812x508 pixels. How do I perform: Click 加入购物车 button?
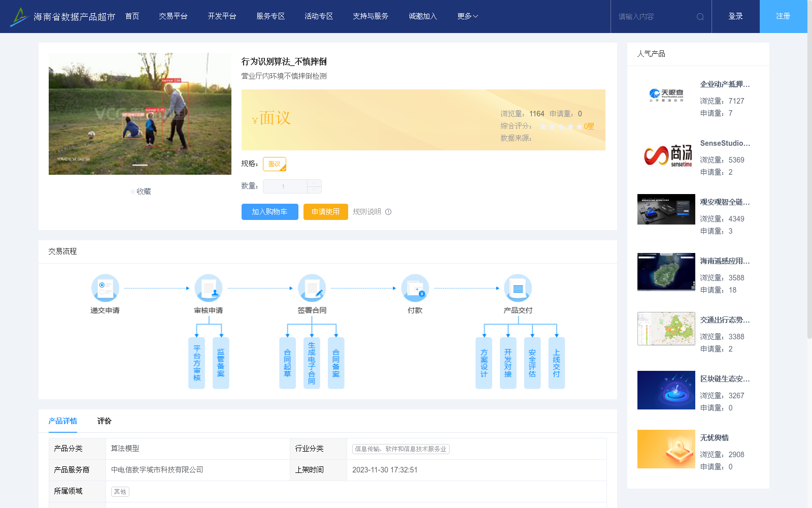[x=270, y=212]
